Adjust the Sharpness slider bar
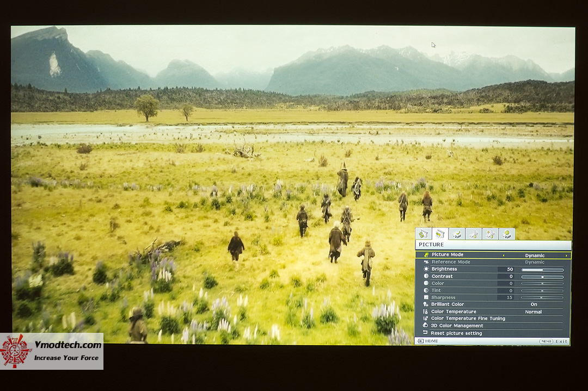588x391 pixels. tap(542, 297)
